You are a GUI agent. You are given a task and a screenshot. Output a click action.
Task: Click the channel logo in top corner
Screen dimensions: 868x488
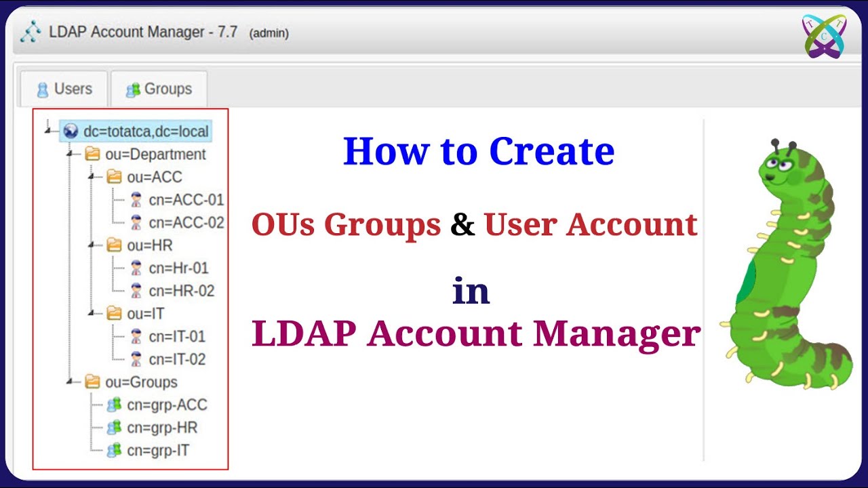[824, 36]
